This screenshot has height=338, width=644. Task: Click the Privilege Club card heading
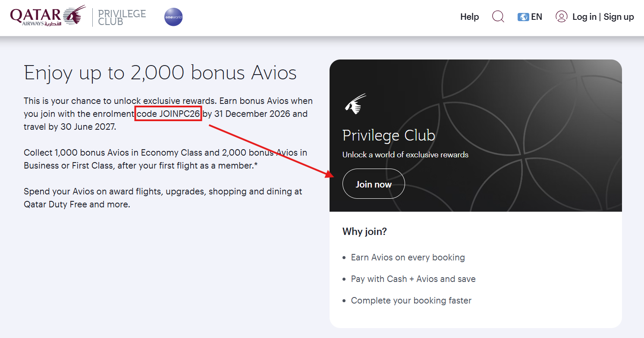pyautogui.click(x=388, y=135)
